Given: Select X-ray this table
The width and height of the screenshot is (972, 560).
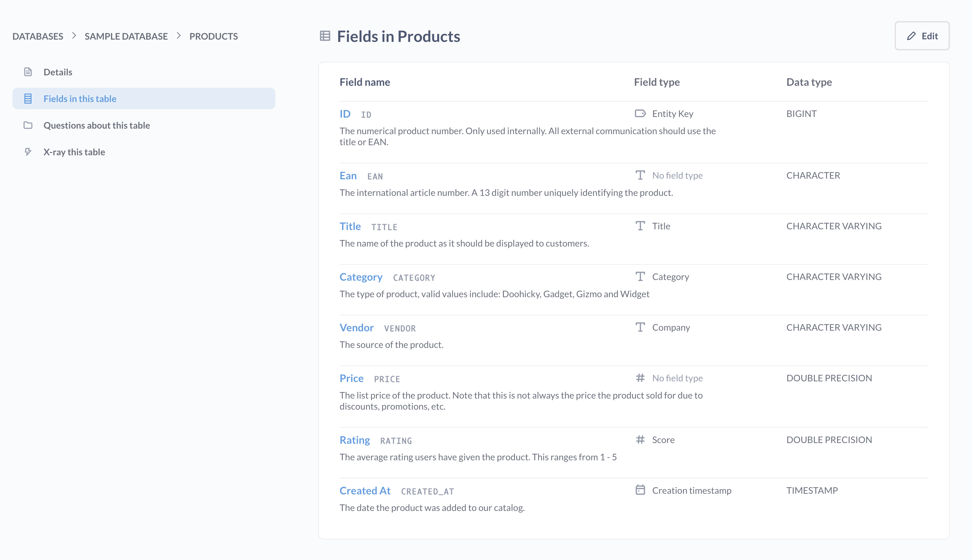Looking at the screenshot, I should [x=74, y=152].
